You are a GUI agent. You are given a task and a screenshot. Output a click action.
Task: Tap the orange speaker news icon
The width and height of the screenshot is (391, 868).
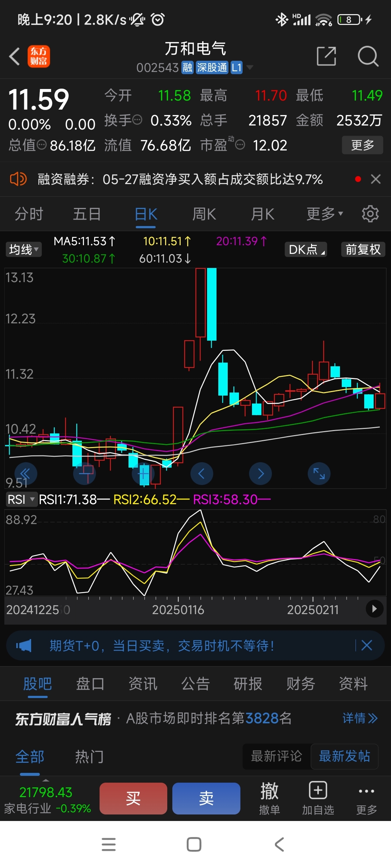coord(18,179)
